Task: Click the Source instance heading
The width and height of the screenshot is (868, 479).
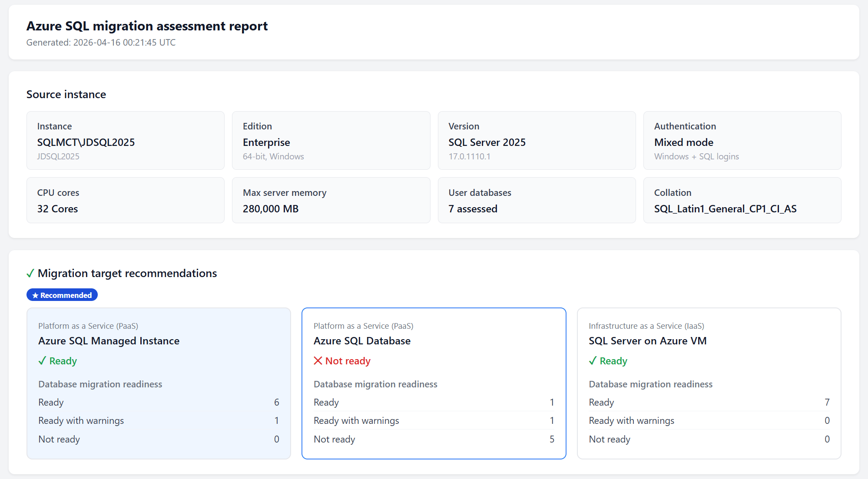Action: click(x=66, y=94)
